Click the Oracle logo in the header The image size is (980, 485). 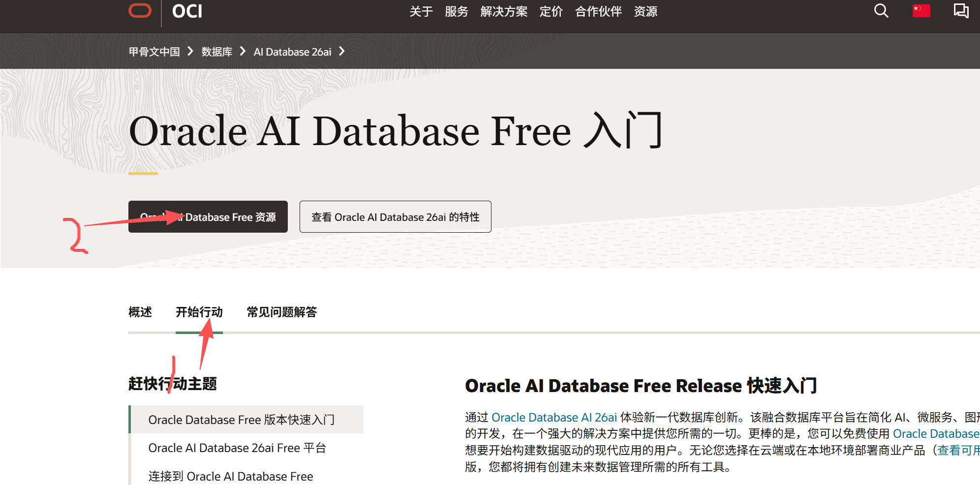pyautogui.click(x=140, y=10)
